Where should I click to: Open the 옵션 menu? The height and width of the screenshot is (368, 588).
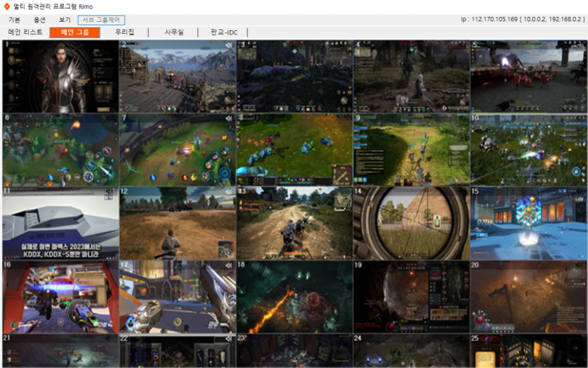click(39, 20)
